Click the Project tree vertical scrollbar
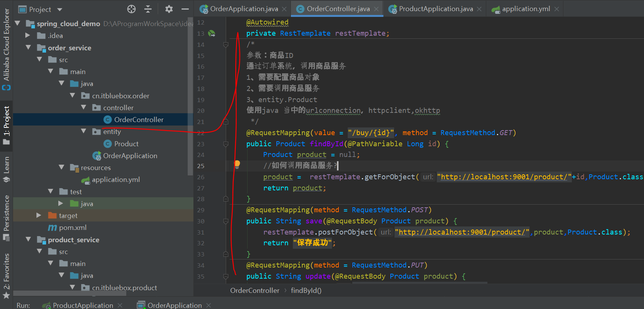This screenshot has height=309, width=644. (x=190, y=96)
